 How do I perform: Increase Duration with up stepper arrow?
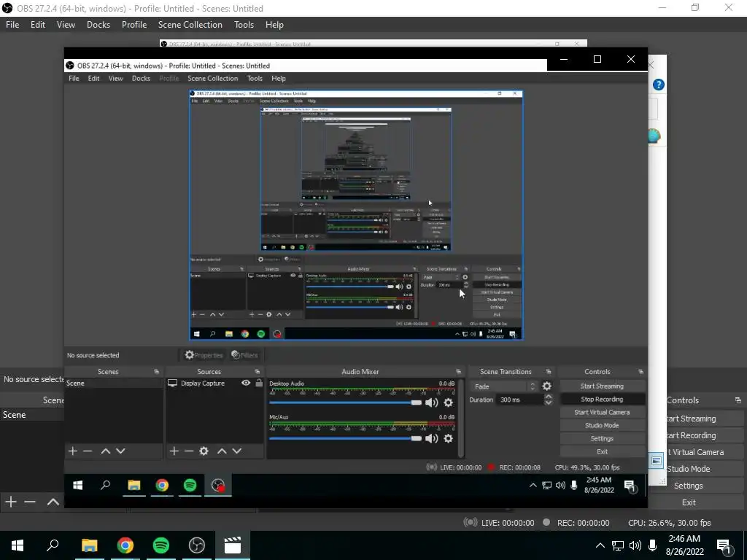tap(549, 397)
